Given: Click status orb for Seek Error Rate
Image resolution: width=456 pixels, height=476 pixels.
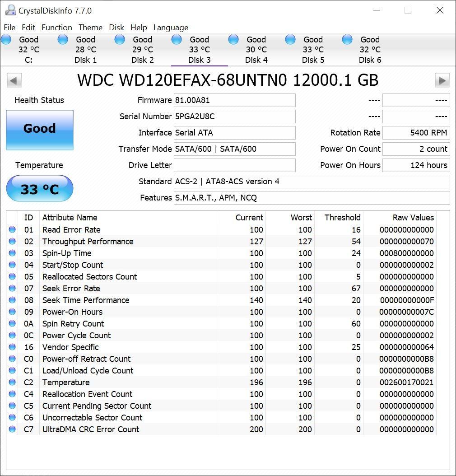Looking at the screenshot, I should 12,288.
